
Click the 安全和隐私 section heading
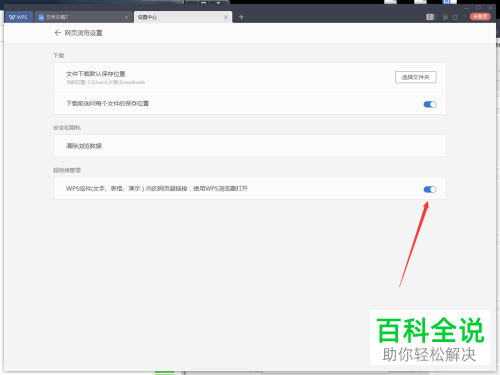click(67, 127)
